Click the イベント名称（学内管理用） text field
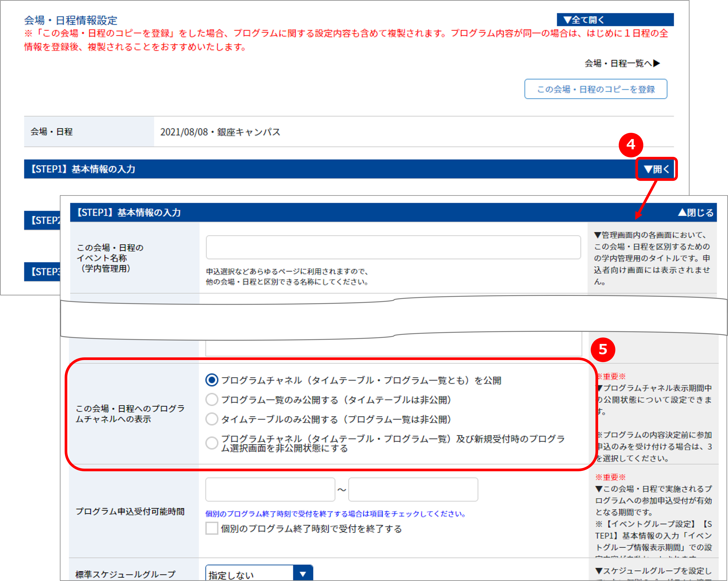Image resolution: width=728 pixels, height=581 pixels. (393, 247)
